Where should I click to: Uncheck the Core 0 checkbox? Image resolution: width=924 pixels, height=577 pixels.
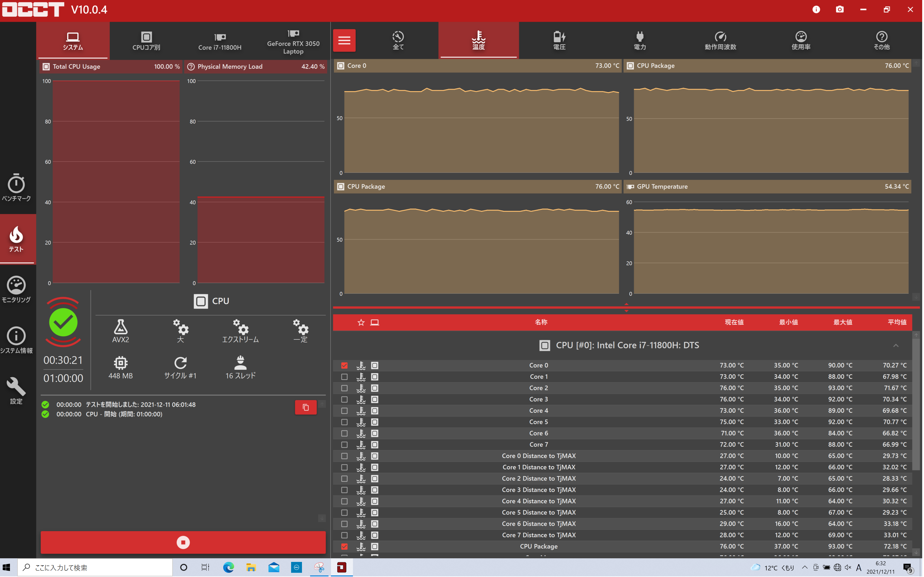tap(345, 365)
